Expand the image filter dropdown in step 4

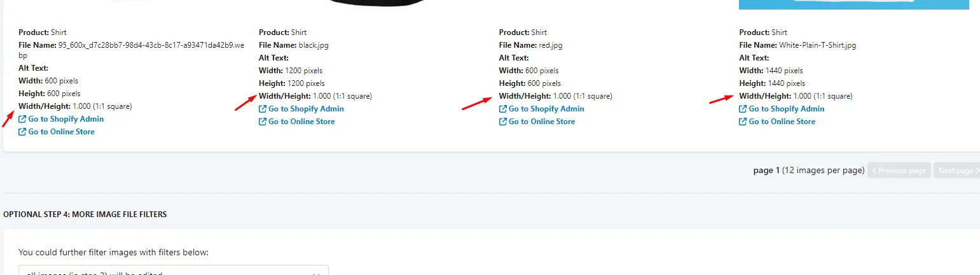coord(174,271)
